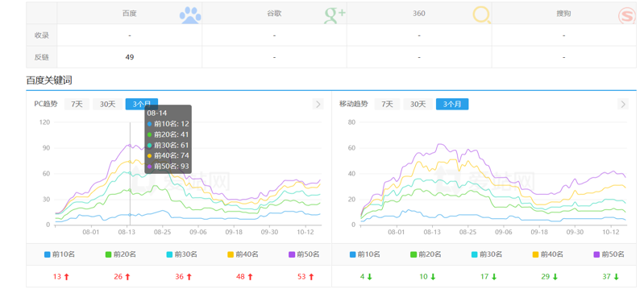Image resolution: width=644 pixels, height=293 pixels.
Task: Select 3个月 tab in 移动趋势
Action: [452, 104]
